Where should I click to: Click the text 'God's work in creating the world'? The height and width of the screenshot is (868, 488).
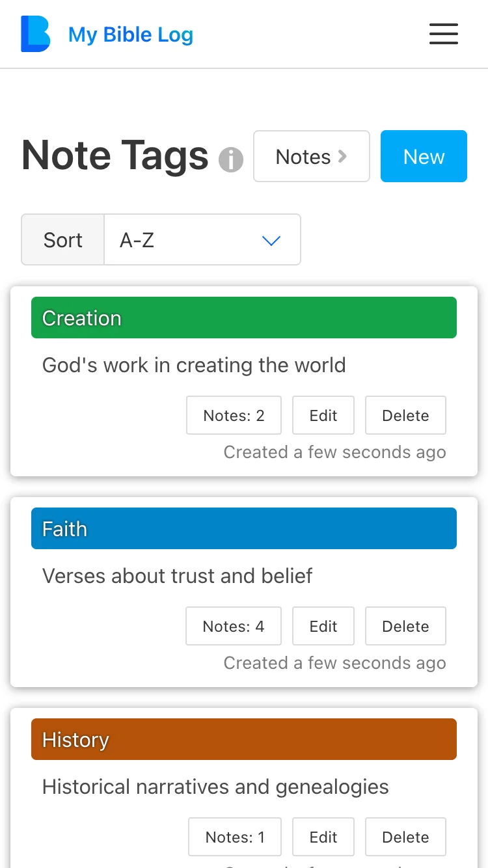194,365
